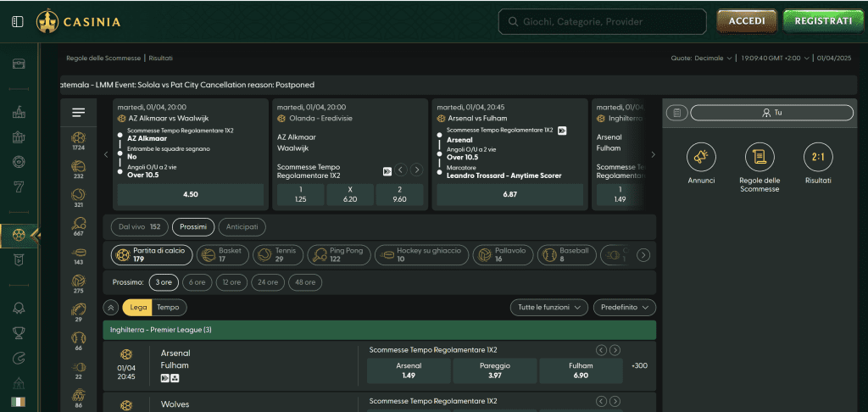This screenshot has height=412, width=868.
Task: Open the treasure chest promotions icon
Action: click(19, 64)
